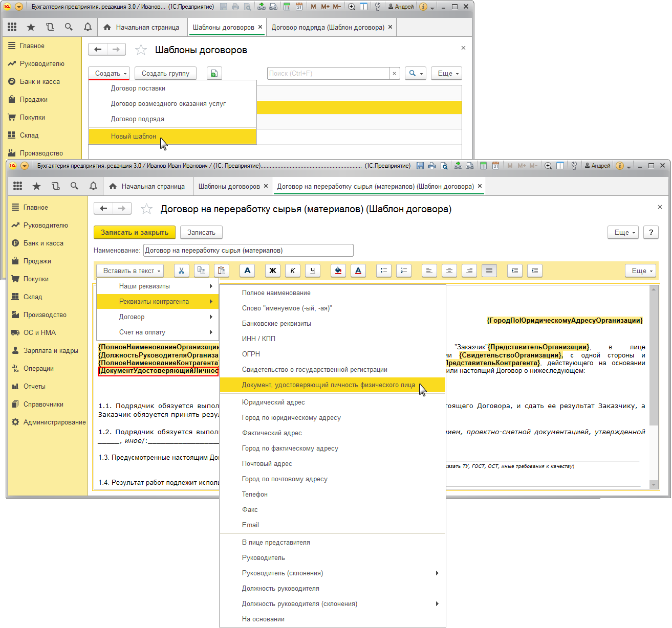The width and height of the screenshot is (672, 628).
Task: Open 'ОС и НМА' section
Action: tap(48, 332)
